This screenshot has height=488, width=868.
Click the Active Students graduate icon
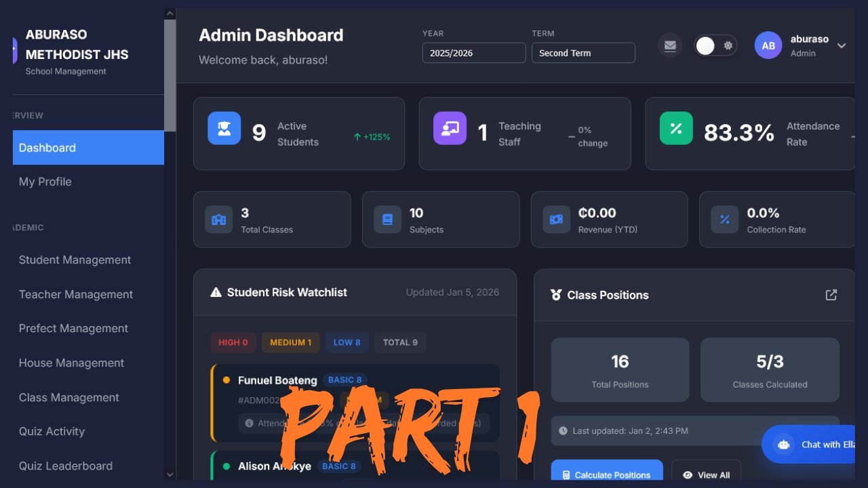224,128
